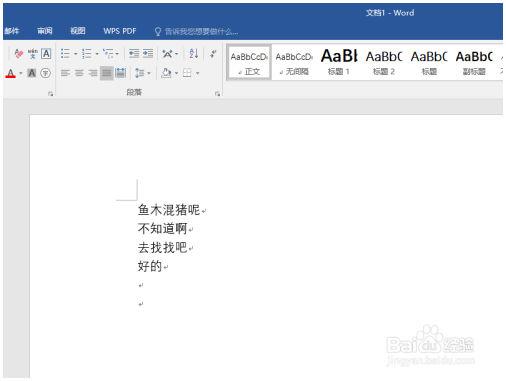Click the Asian Layout icon

coord(167,53)
